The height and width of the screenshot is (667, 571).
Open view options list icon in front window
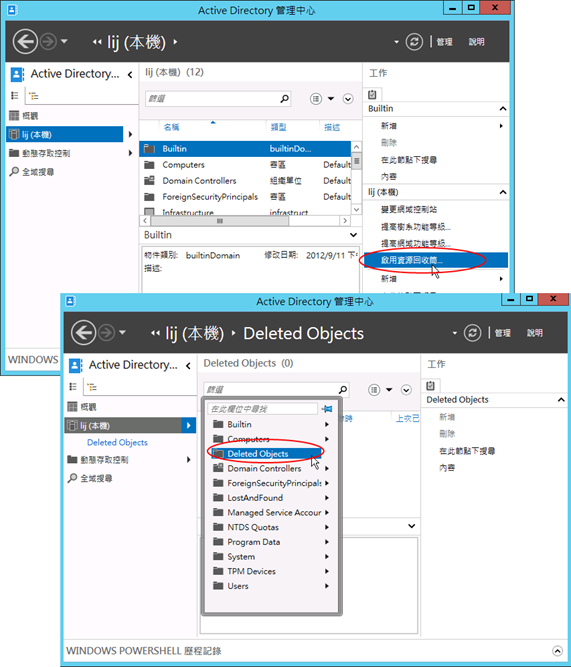[x=374, y=390]
